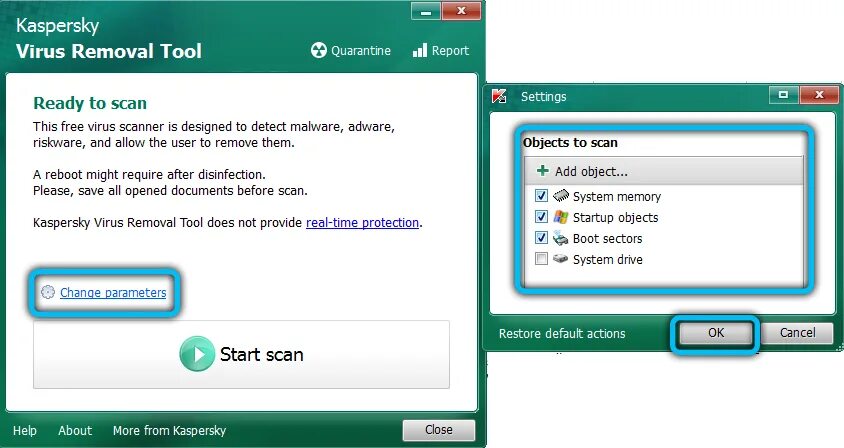Image resolution: width=844 pixels, height=448 pixels.
Task: Click the Close button in the main window
Action: [x=439, y=430]
